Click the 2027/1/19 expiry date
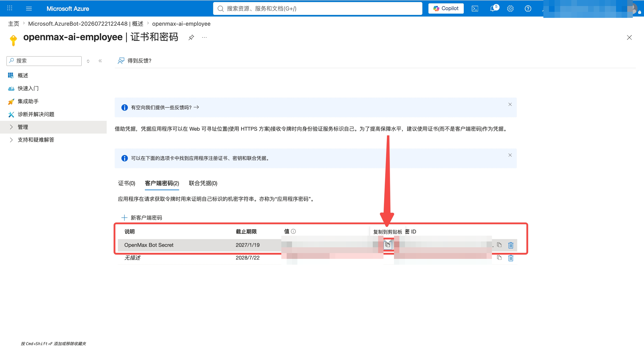Image resolution: width=644 pixels, height=348 pixels. 248,245
